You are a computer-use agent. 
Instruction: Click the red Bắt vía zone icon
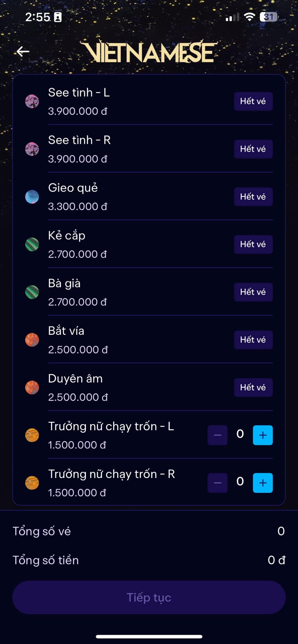(32, 340)
